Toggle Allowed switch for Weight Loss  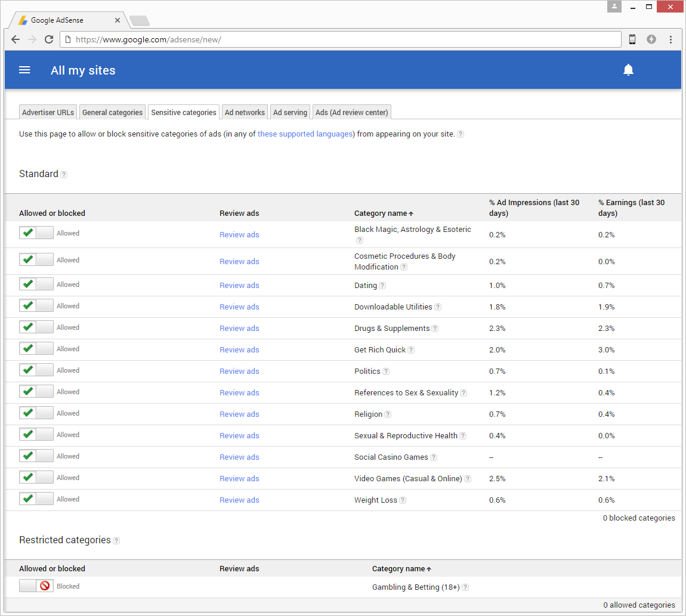36,499
